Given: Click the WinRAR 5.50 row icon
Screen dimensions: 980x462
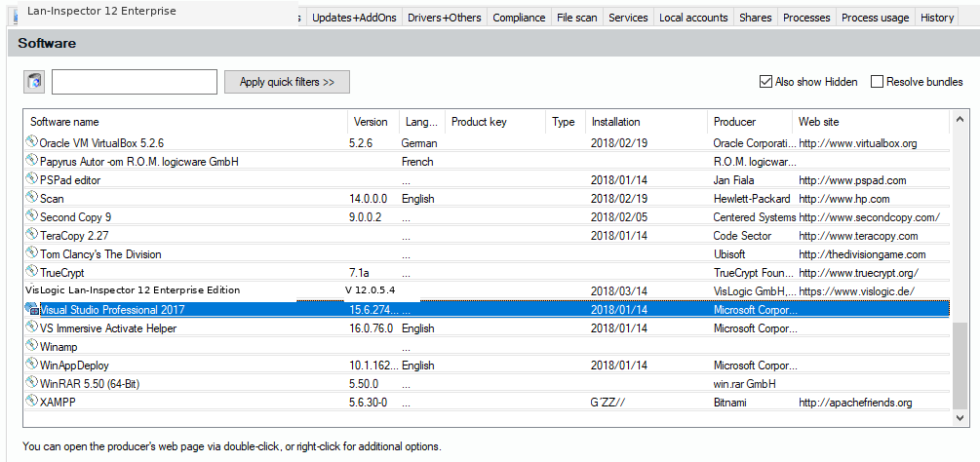Looking at the screenshot, I should [x=32, y=383].
